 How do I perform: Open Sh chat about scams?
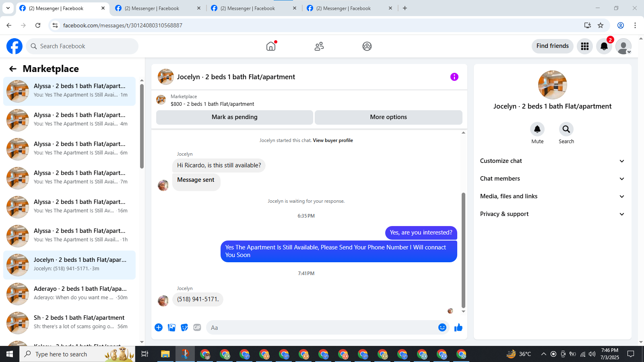tap(69, 323)
